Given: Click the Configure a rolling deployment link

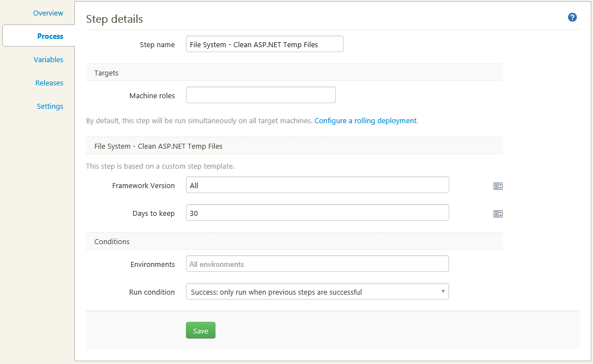Looking at the screenshot, I should 365,120.
